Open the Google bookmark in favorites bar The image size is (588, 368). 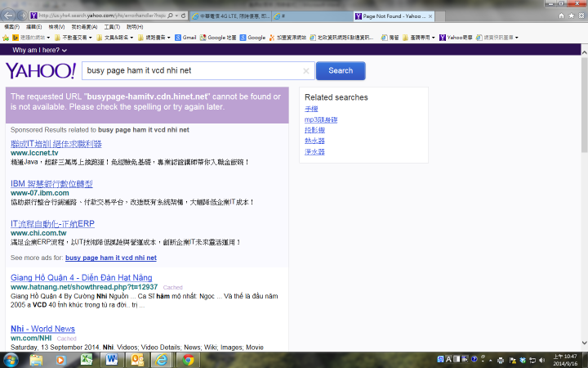252,38
